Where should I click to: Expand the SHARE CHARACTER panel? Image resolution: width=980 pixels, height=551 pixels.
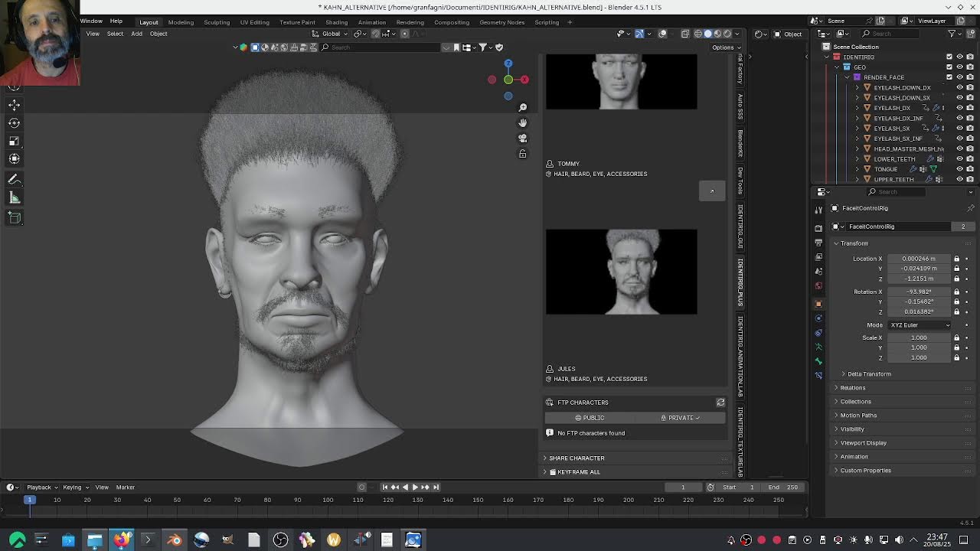pos(577,458)
